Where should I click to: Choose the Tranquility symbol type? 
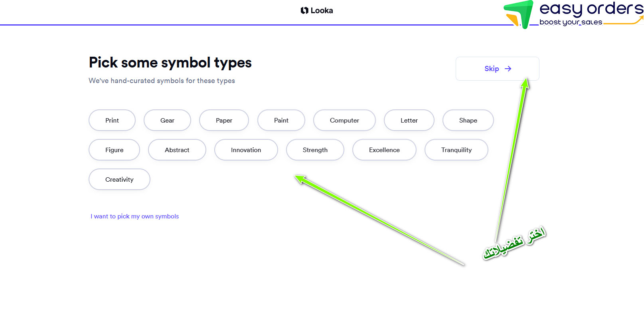pyautogui.click(x=456, y=150)
